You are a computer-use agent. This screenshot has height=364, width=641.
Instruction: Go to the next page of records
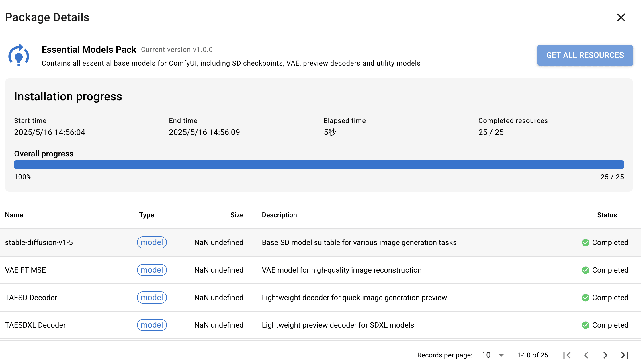pyautogui.click(x=605, y=355)
